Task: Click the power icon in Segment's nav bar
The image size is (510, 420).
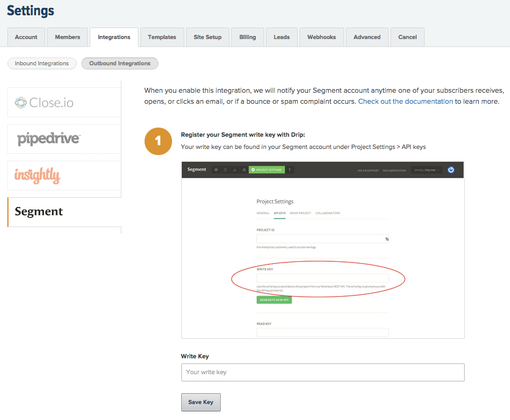Action: click(x=451, y=170)
